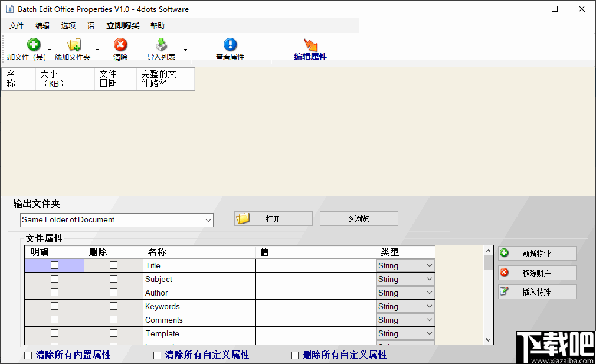Screen dimensions: 596x364
Task: Expand the dropdown arrow beside 导入列表
Action: point(185,50)
